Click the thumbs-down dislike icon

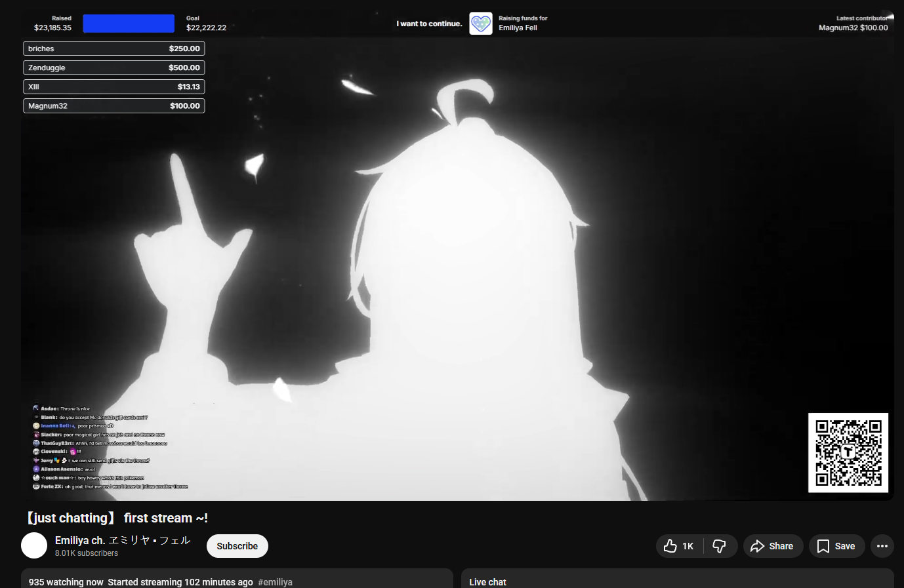click(x=720, y=546)
